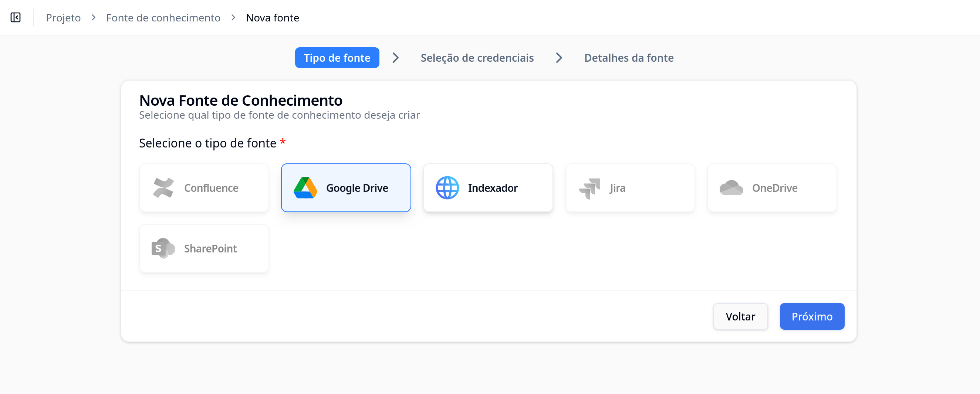Open the Seleção de credenciais step

click(x=477, y=58)
